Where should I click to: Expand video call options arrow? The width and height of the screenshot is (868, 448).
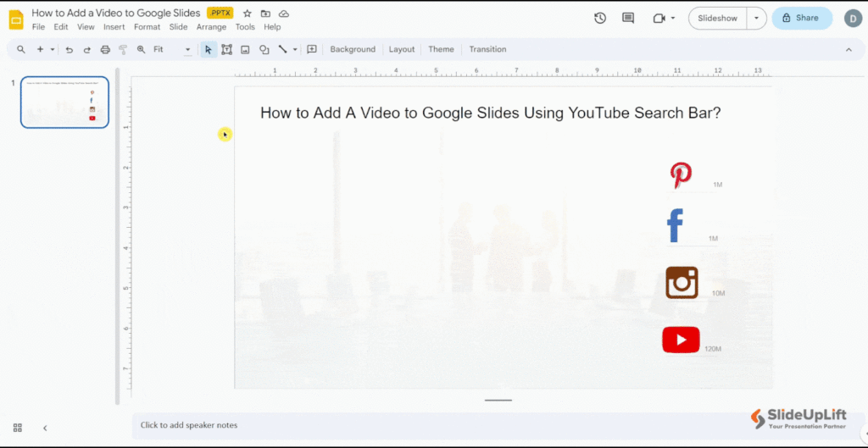(x=673, y=19)
